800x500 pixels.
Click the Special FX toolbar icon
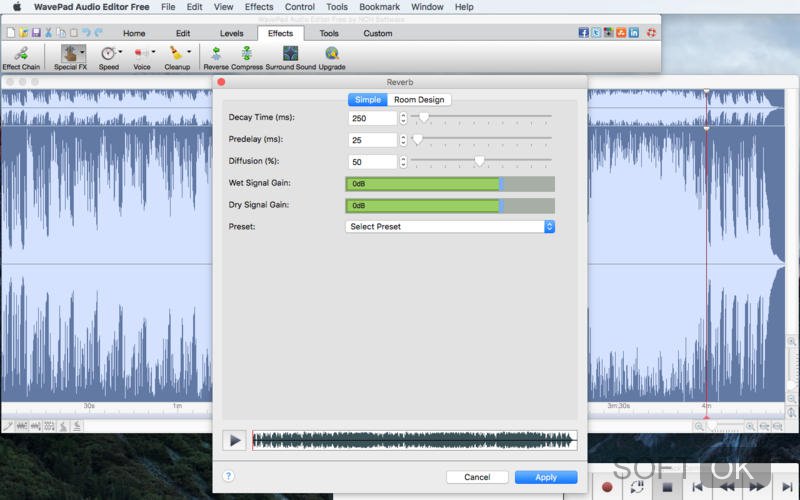click(x=69, y=53)
